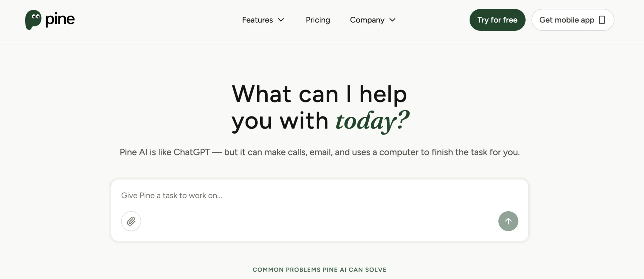Select the green mascot face icon
The width and height of the screenshot is (644, 279).
click(x=33, y=19)
